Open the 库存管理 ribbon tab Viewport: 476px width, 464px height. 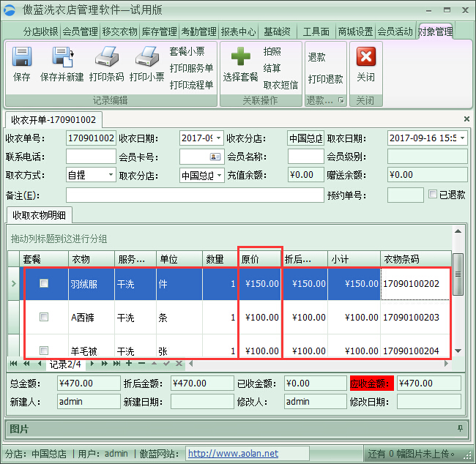[160, 31]
